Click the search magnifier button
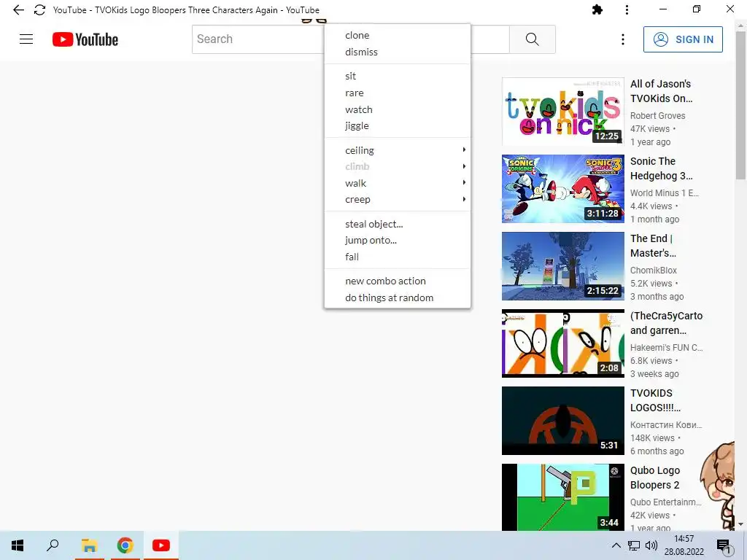Viewport: 747px width, 560px height. coord(532,39)
